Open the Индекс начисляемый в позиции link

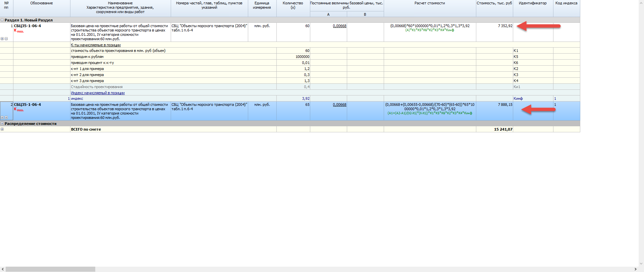click(x=98, y=93)
